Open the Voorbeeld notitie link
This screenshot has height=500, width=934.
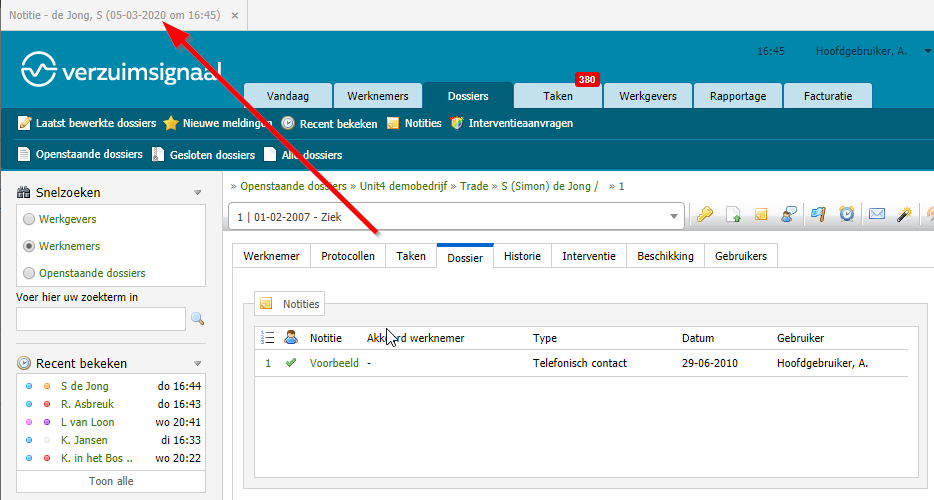point(334,363)
